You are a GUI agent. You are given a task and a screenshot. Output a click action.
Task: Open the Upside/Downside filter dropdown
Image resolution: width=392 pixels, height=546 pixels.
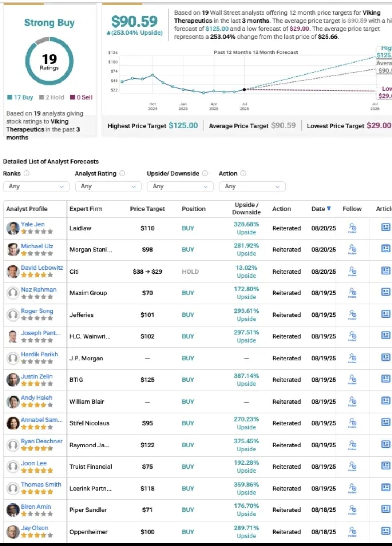(180, 186)
